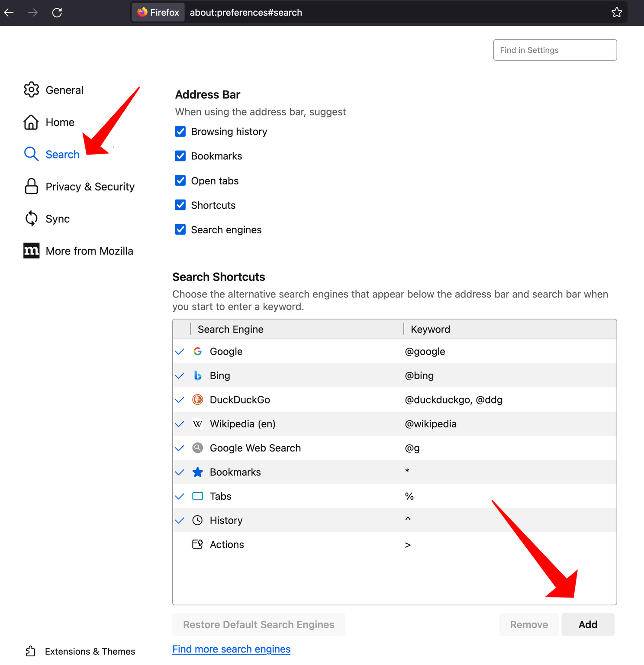Viewport: 644px width, 665px height.
Task: Open Privacy & Security settings
Action: (x=90, y=187)
